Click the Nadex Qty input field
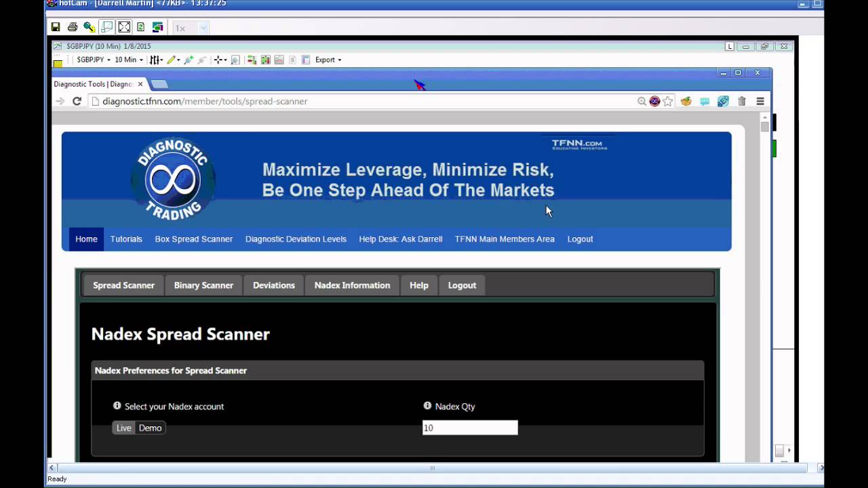The image size is (868, 488). [x=470, y=428]
